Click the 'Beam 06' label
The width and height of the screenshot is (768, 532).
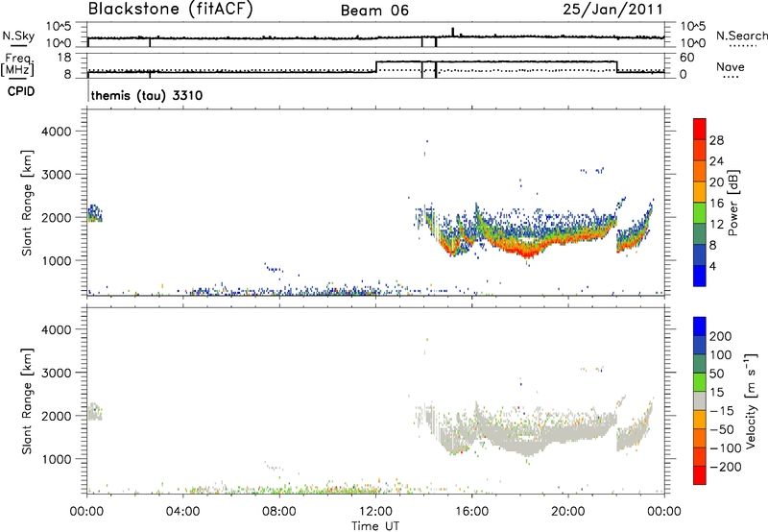374,11
